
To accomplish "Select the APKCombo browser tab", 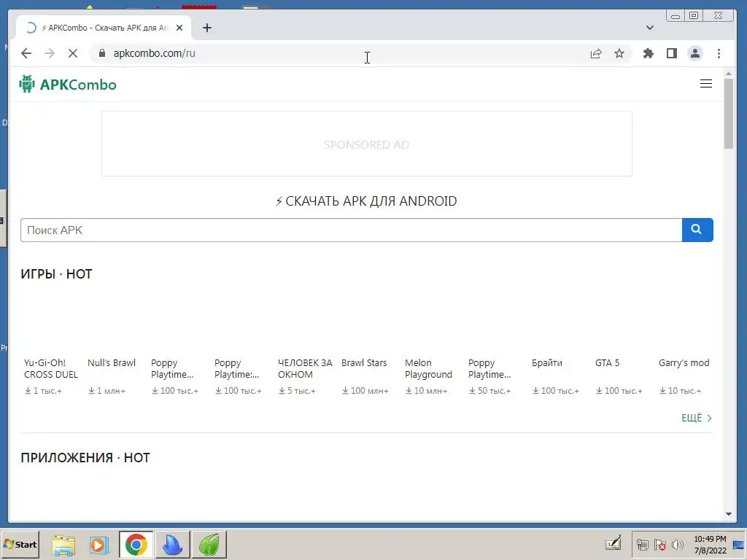I will coord(104,28).
